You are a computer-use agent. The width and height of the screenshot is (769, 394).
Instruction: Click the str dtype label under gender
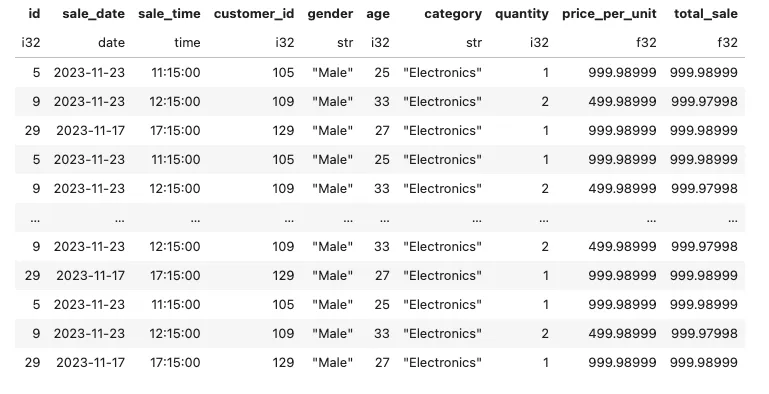[x=345, y=43]
